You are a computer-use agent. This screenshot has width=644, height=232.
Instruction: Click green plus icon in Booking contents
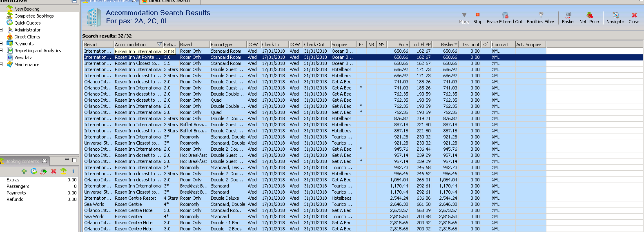pyautogui.click(x=24, y=171)
